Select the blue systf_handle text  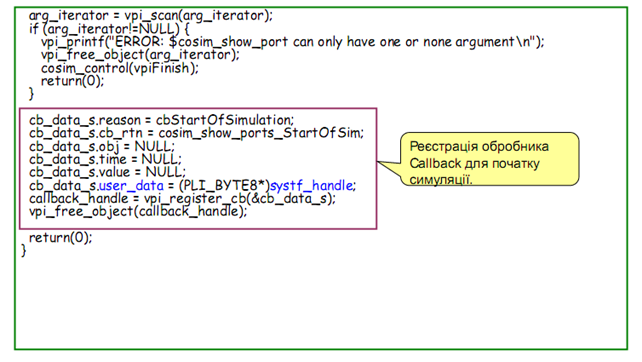point(312,186)
